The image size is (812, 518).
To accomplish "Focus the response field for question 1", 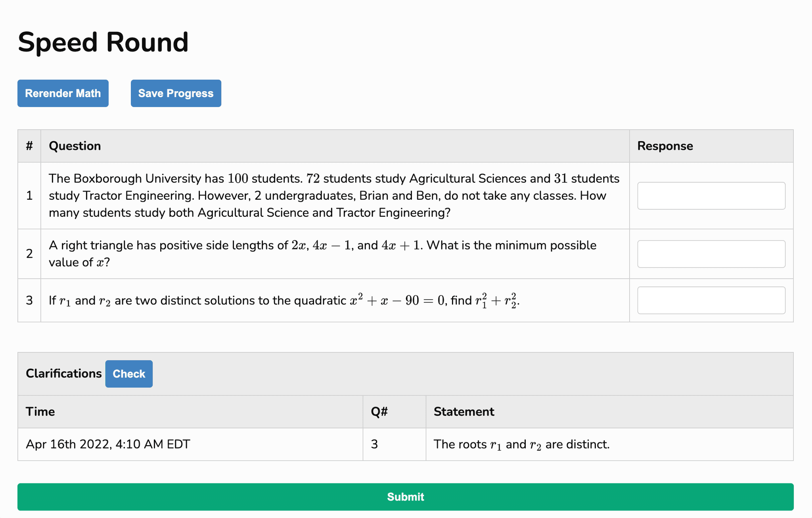I will pyautogui.click(x=711, y=196).
